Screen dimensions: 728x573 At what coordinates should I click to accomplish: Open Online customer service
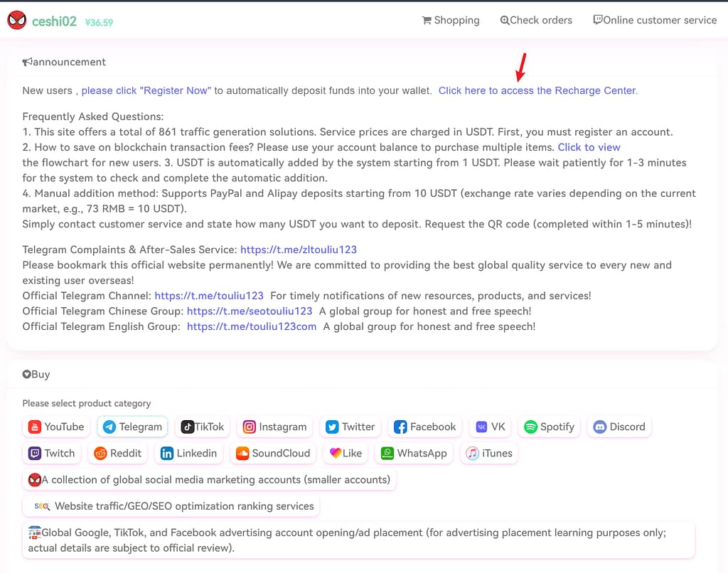pos(655,20)
